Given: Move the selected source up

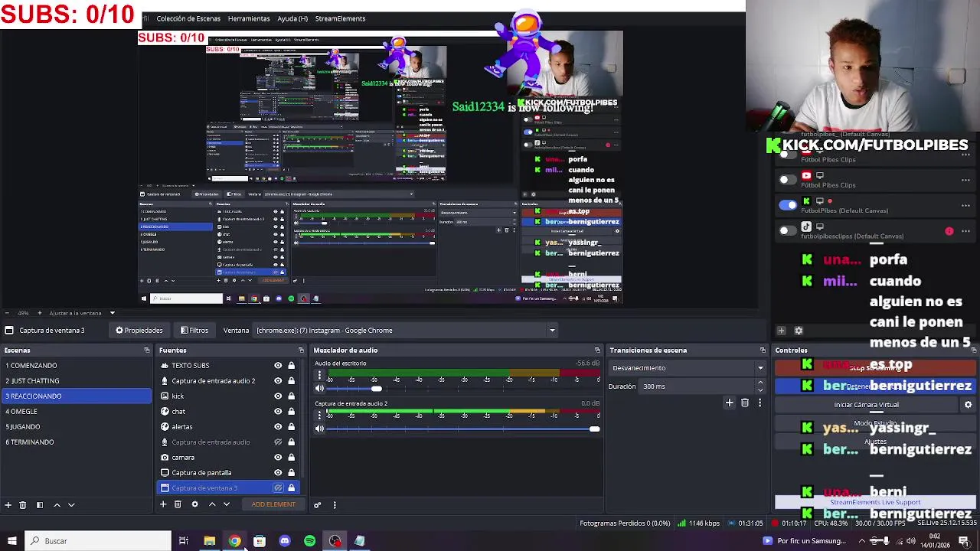Looking at the screenshot, I should pyautogui.click(x=212, y=504).
